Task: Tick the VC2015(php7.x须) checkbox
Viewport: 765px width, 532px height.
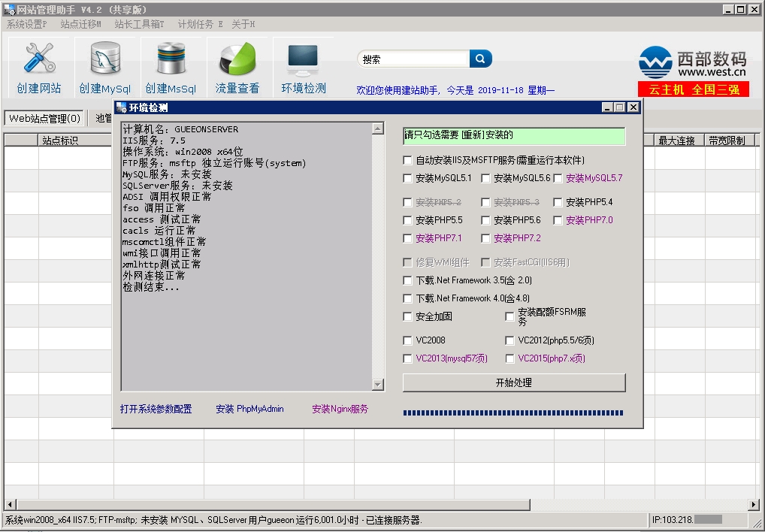Action: pos(510,359)
